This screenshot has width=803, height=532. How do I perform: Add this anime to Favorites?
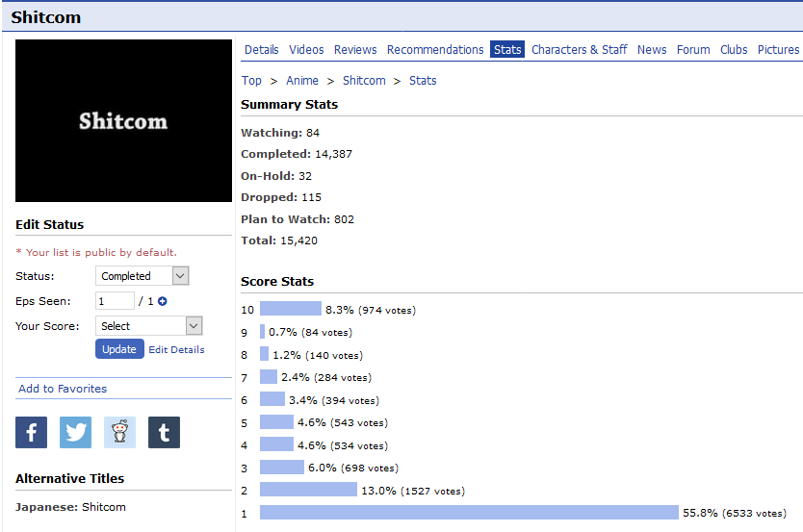click(x=63, y=389)
